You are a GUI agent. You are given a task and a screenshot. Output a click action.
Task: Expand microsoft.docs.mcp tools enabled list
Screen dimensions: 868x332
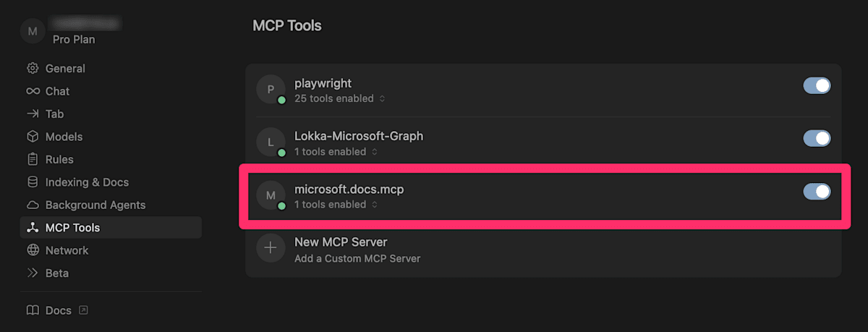pyautogui.click(x=336, y=205)
